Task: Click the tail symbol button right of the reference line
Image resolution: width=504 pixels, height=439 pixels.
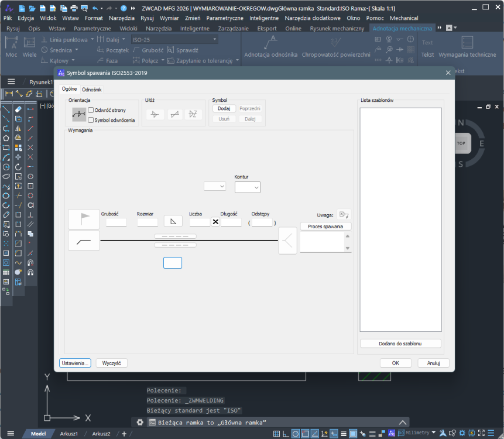Action: click(x=287, y=241)
